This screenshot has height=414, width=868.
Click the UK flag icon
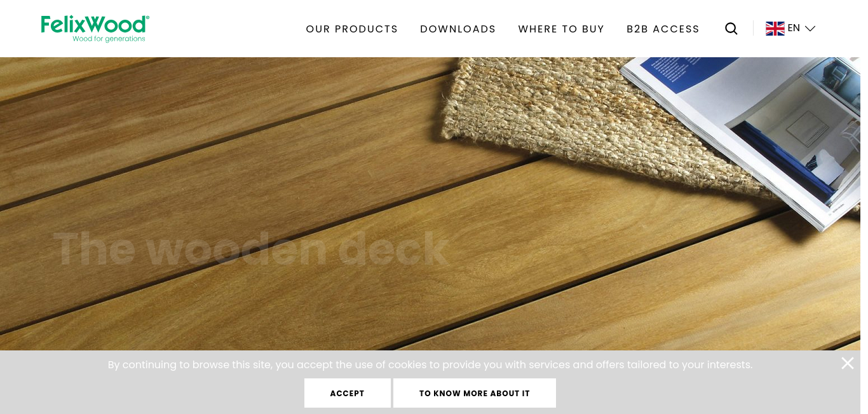pyautogui.click(x=775, y=29)
